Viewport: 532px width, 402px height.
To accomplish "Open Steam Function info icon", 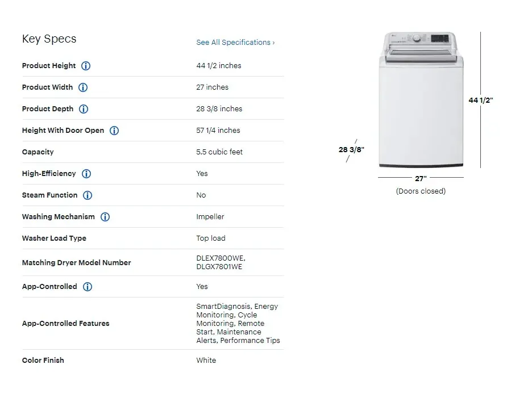I will [88, 195].
